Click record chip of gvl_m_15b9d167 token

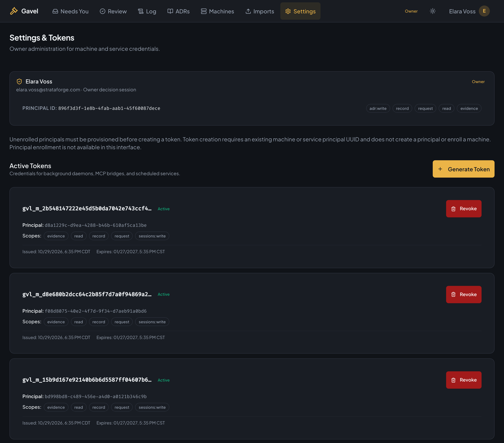point(99,407)
